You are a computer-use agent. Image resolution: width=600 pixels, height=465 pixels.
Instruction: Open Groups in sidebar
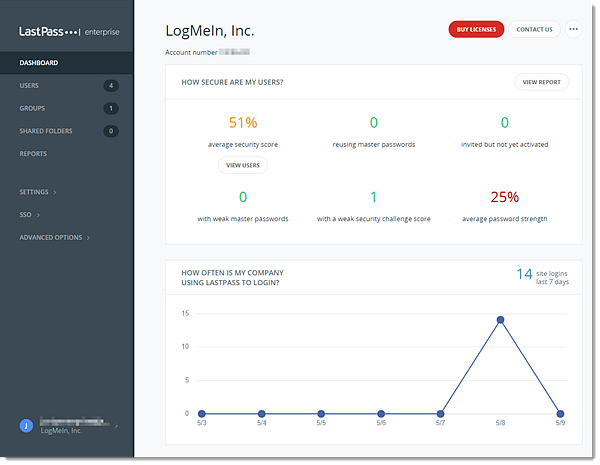click(32, 108)
